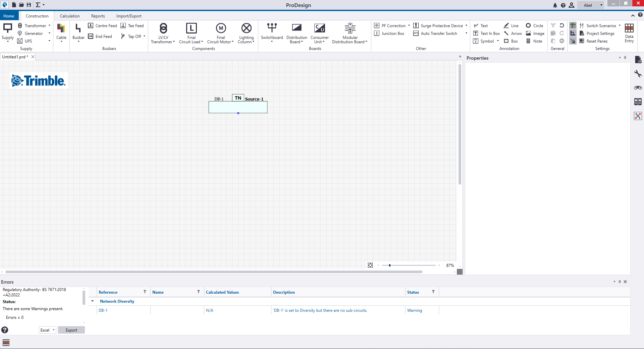
Task: Click the zoom-to-fit icon near zoom slider
Action: click(x=370, y=265)
